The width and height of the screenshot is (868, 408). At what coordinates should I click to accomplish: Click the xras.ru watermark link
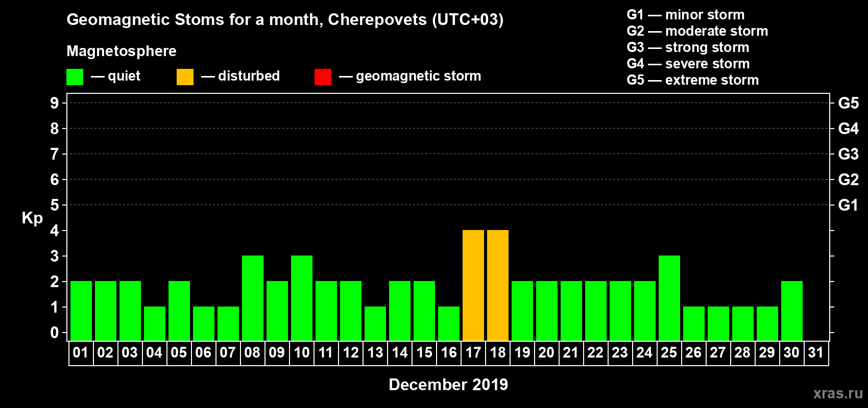point(838,393)
